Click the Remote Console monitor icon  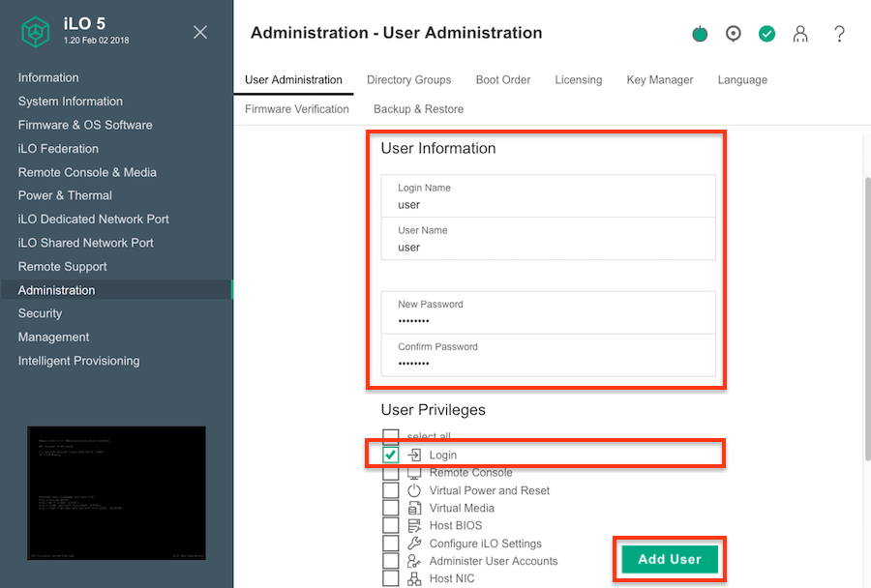(x=414, y=473)
